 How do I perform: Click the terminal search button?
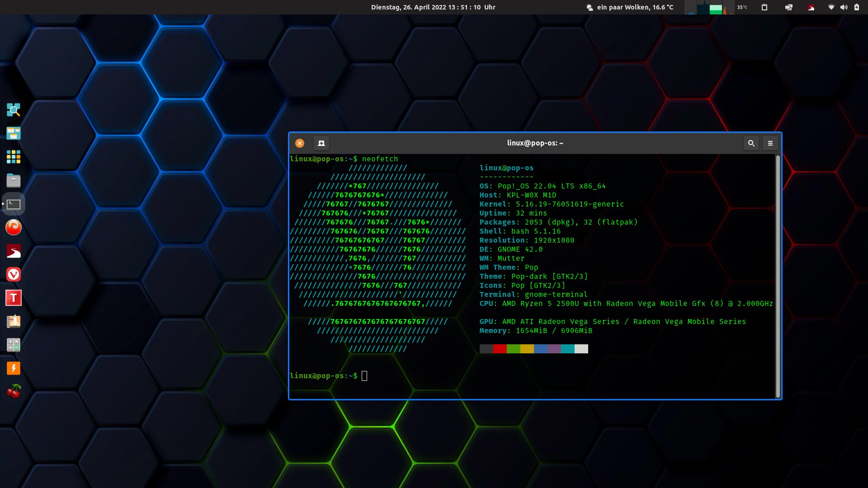[x=751, y=143]
